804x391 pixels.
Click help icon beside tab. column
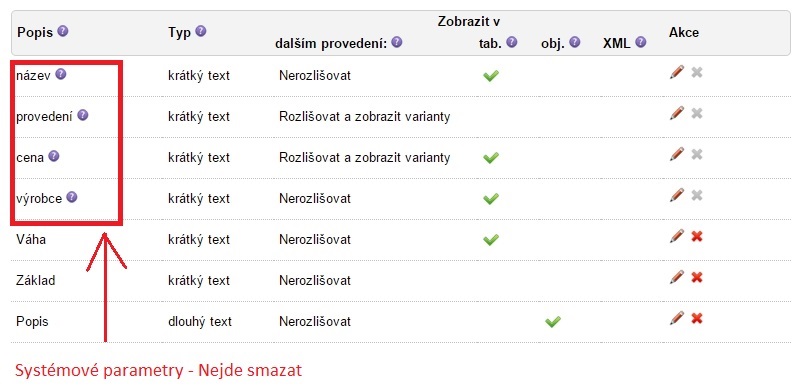tap(511, 43)
